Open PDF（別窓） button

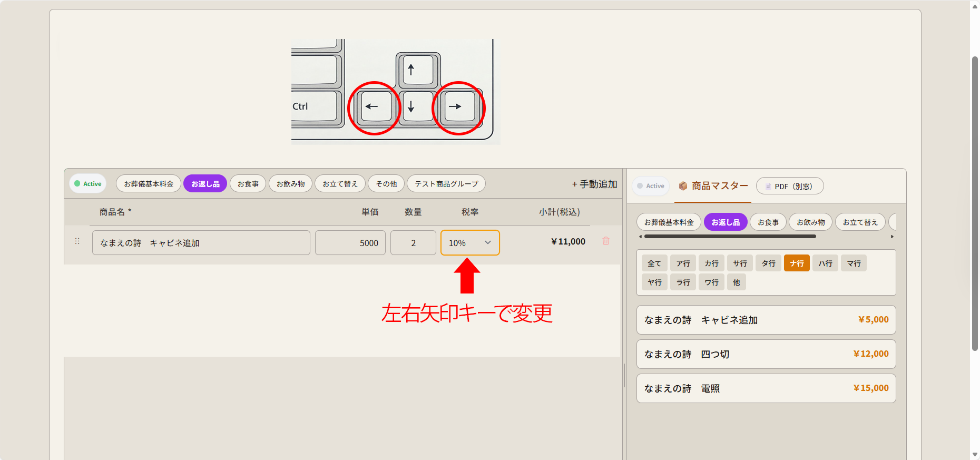(x=790, y=186)
